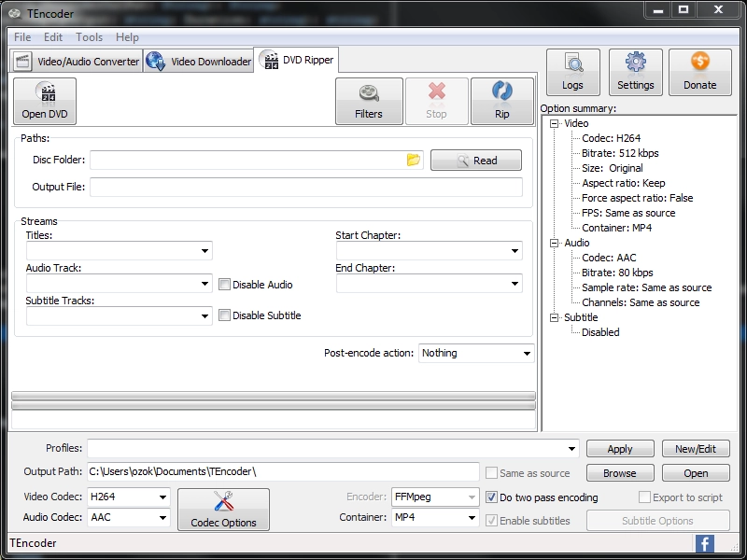Click Open output folder button
Image resolution: width=747 pixels, height=560 pixels.
[696, 473]
